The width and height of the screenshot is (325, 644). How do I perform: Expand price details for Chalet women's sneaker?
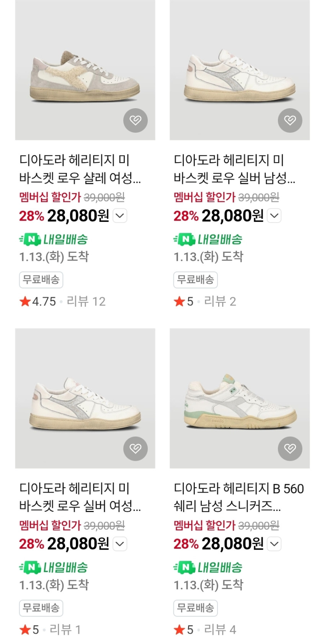(x=120, y=216)
